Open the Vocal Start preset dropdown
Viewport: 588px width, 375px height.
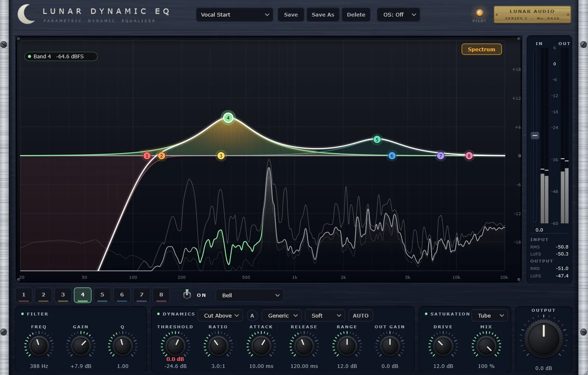[234, 14]
